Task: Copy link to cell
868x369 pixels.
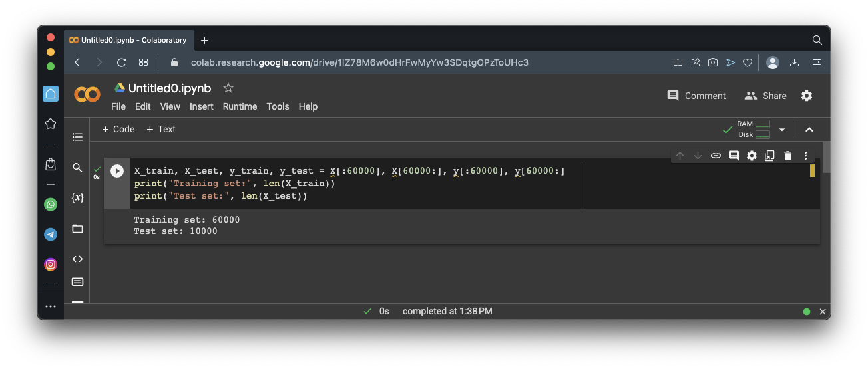Action: (716, 156)
